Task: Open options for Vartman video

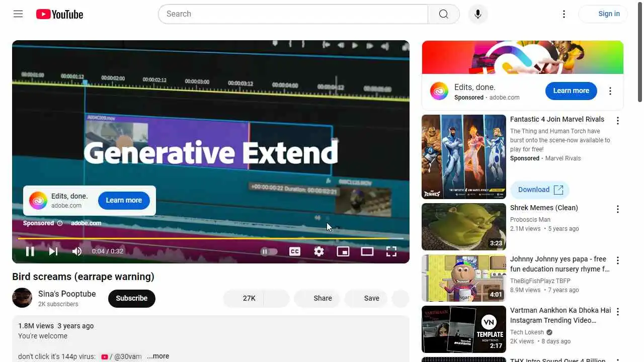Action: [618, 312]
